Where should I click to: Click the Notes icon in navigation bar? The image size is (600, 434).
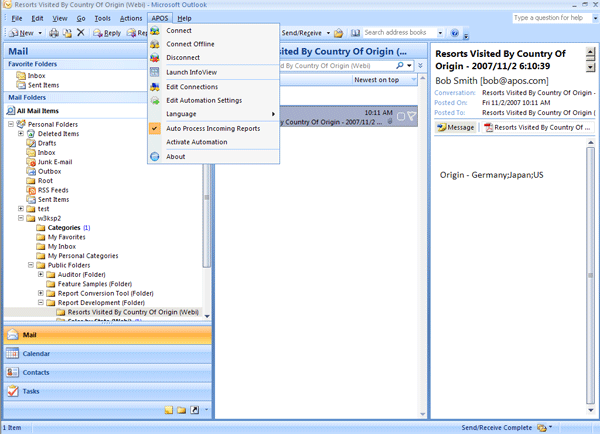pos(169,410)
